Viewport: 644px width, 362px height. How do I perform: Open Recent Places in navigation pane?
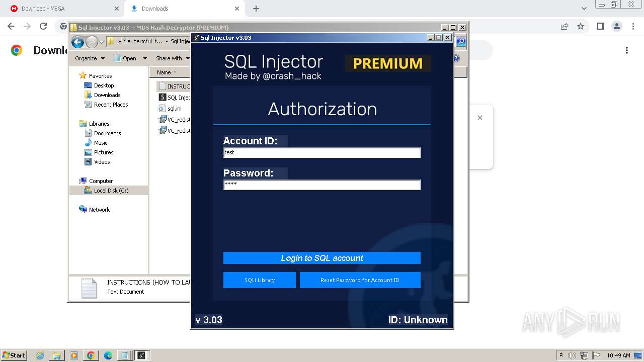111,105
